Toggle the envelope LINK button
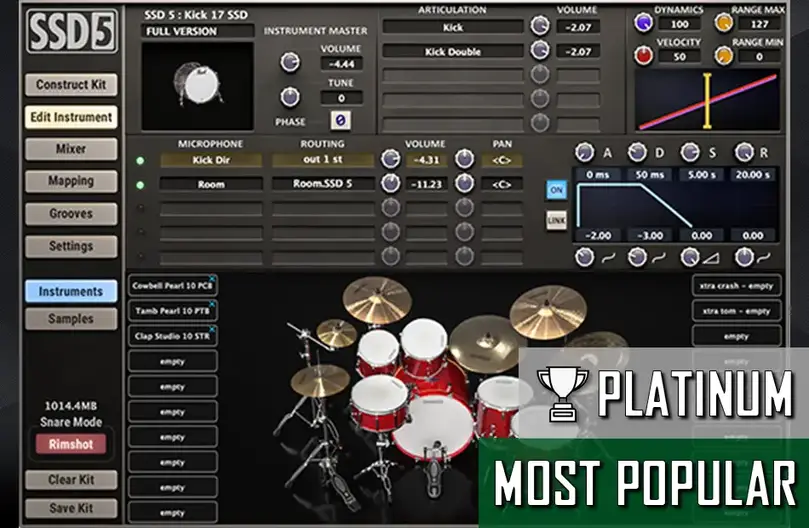809x528 pixels. 556,220
